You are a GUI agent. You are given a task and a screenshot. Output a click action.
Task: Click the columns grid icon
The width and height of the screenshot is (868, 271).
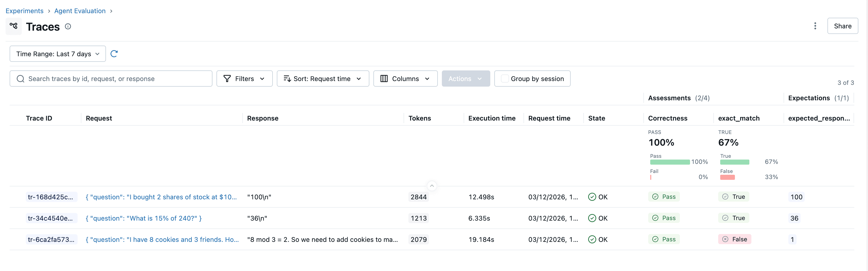pos(384,79)
